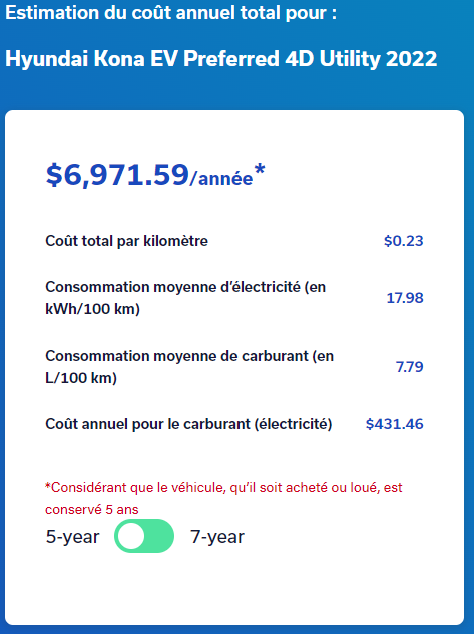Viewport: 474px width, 634px height.
Task: Select the 7-year label option
Action: tap(218, 537)
